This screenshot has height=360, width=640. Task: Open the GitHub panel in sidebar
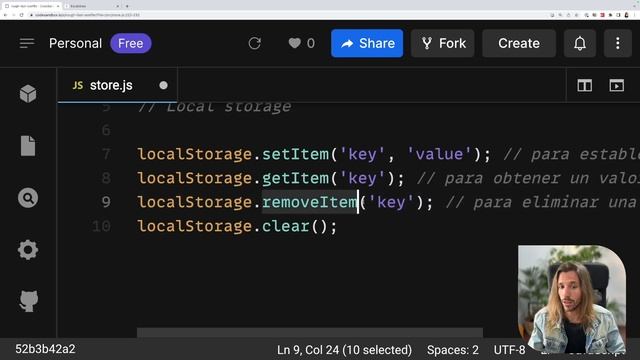pyautogui.click(x=28, y=301)
